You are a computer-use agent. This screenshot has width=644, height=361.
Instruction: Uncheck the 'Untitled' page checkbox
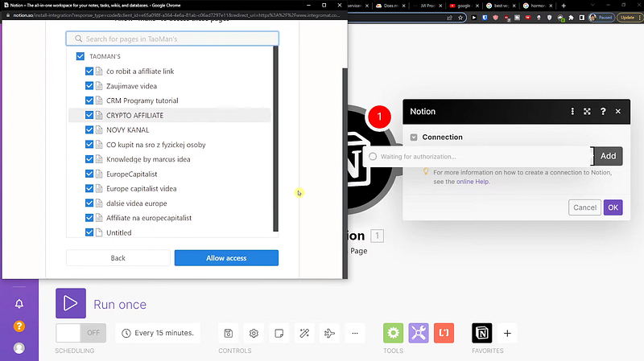pos(89,232)
